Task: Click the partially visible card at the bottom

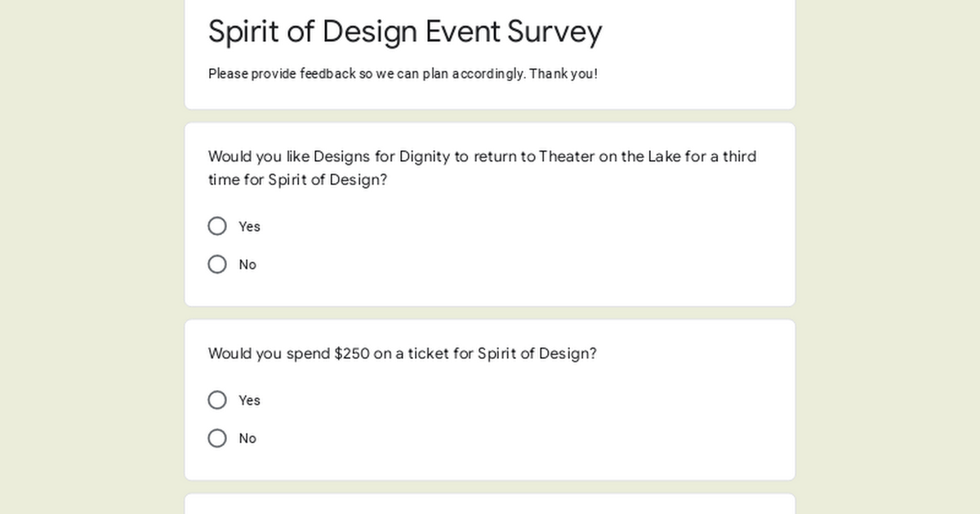Action: click(x=490, y=504)
